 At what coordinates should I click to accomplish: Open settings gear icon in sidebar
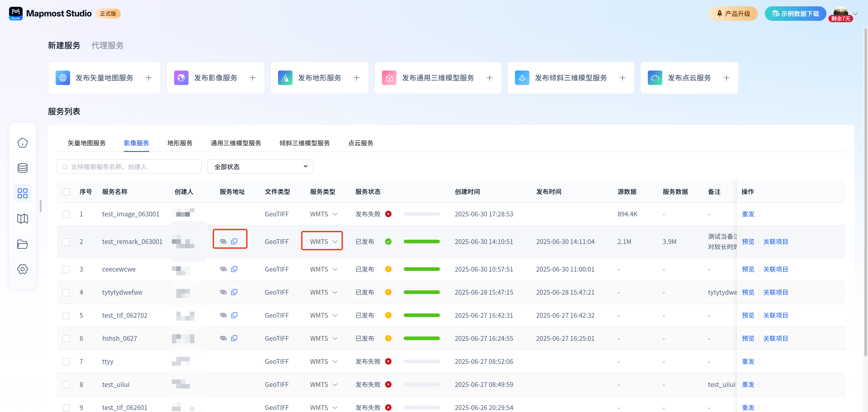tap(23, 269)
